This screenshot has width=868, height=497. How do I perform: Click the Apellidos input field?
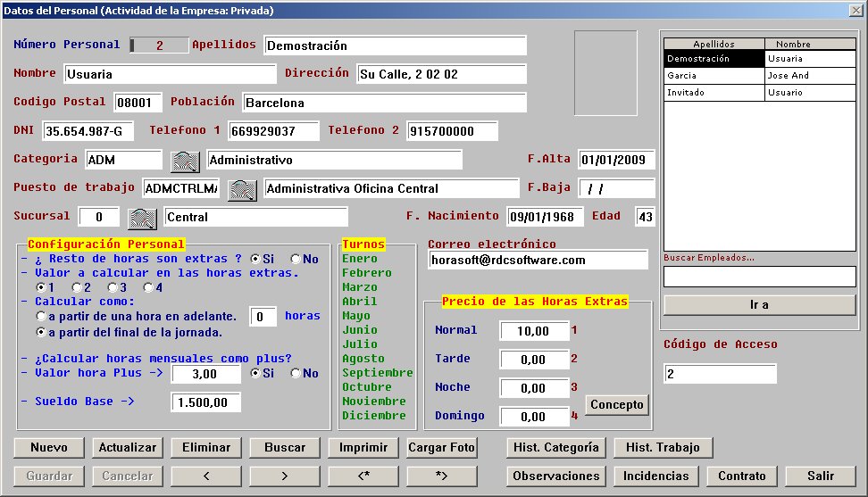(396, 46)
